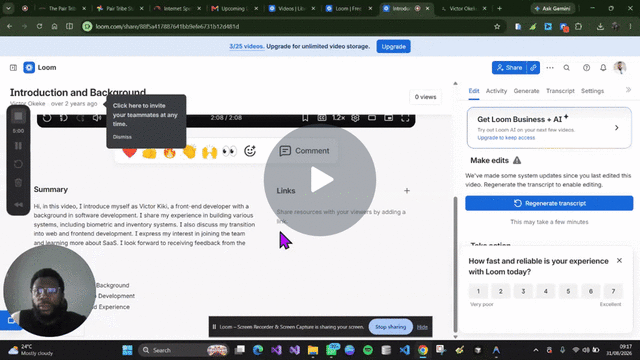The height and width of the screenshot is (360, 640).
Task: Pause the recording in Loom control bar
Action: pos(18,146)
